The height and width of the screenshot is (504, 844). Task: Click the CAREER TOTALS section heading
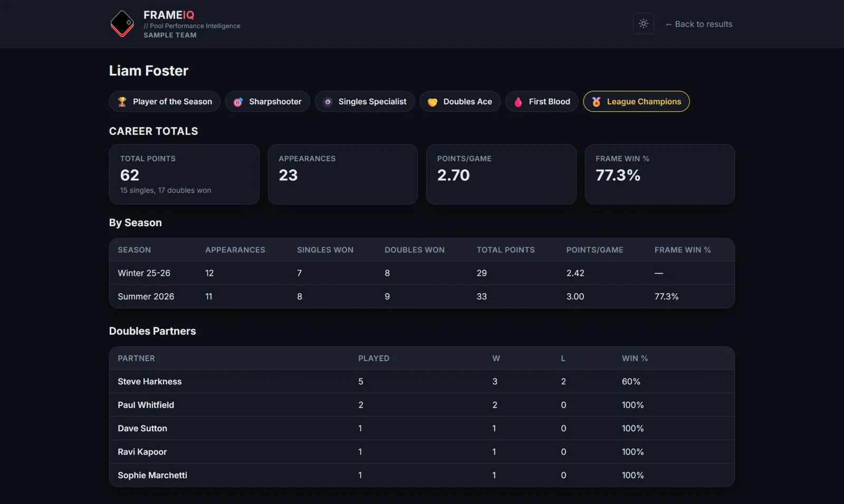coord(154,131)
